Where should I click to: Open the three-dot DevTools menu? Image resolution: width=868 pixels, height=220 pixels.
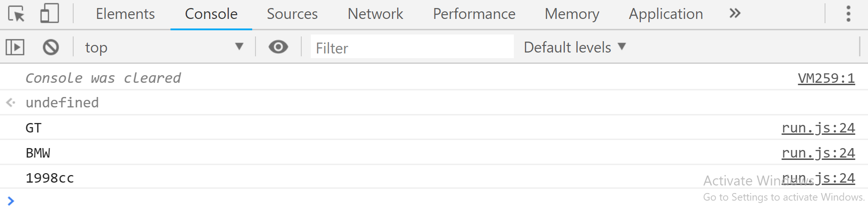848,14
